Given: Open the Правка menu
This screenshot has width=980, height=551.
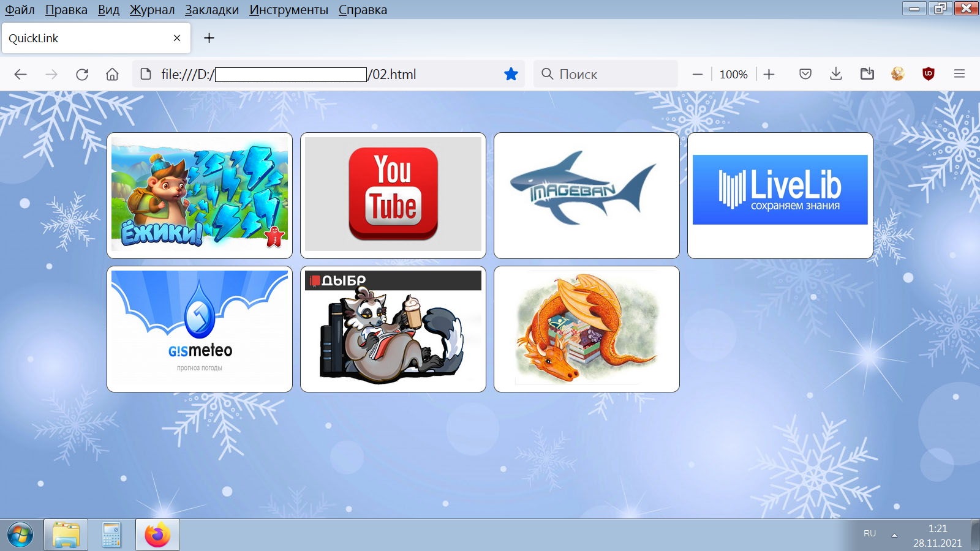Looking at the screenshot, I should [66, 10].
